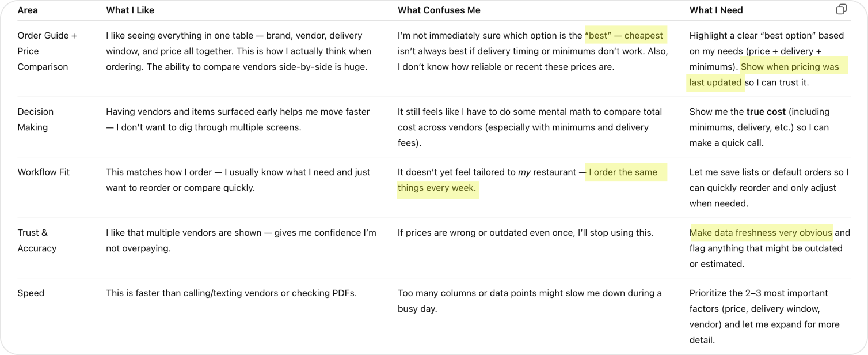Click highlighted text '"best" — cheapest'
The height and width of the screenshot is (355, 868).
pos(625,36)
